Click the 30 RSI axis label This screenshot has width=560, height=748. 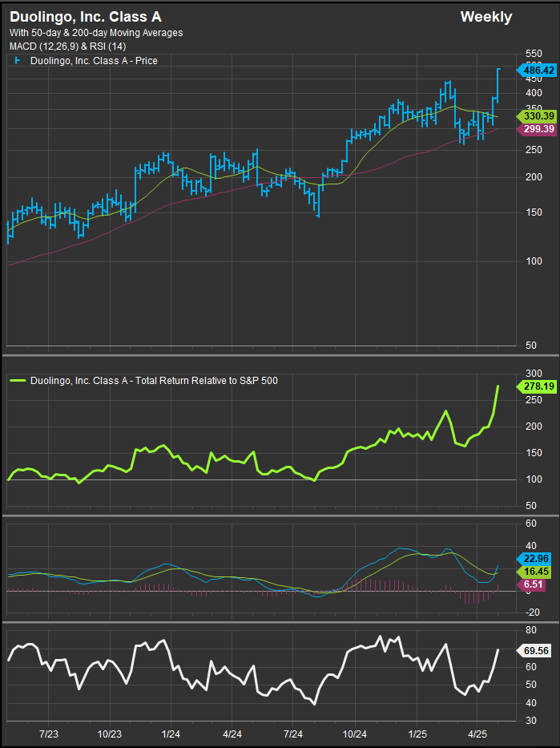(531, 720)
